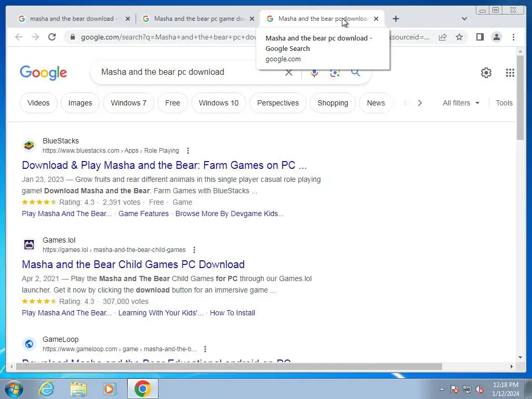The width and height of the screenshot is (532, 399).
Task: Open 'Download & Play Masha and the Bear: Farm Games' result
Action: (164, 165)
